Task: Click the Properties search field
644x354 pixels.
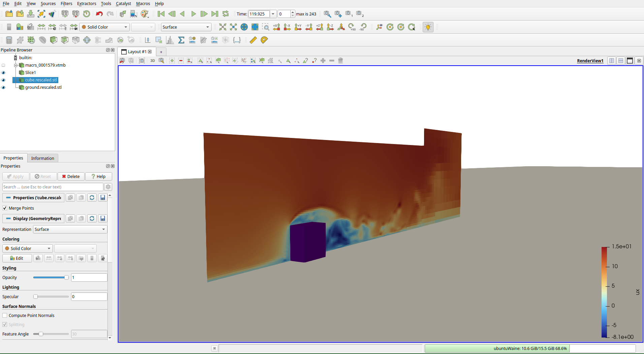Action: click(53, 187)
